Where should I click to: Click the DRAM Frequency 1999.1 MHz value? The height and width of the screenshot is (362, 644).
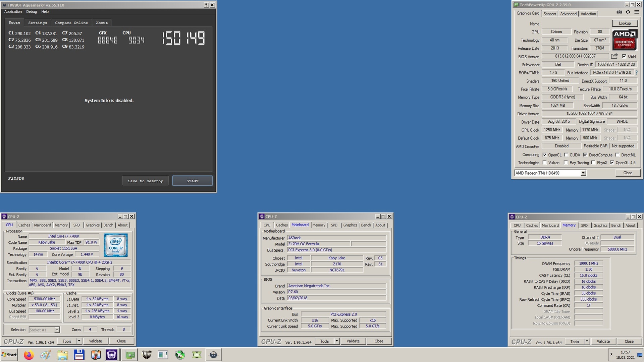coord(588,263)
